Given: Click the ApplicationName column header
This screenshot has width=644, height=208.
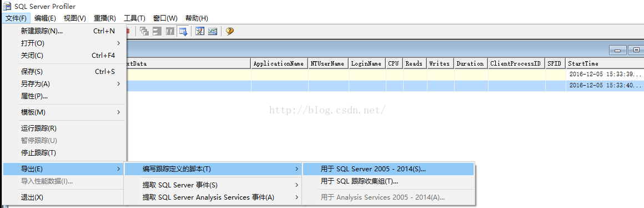Looking at the screenshot, I should 280,64.
